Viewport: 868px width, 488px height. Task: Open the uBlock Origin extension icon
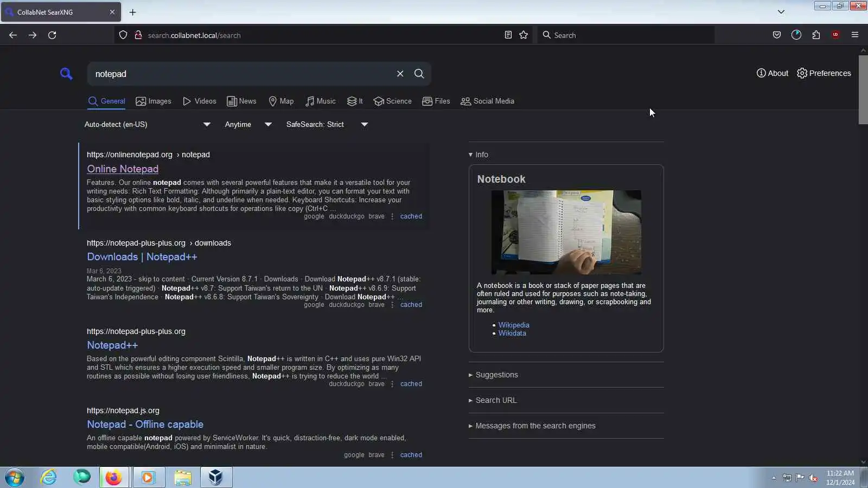click(835, 35)
